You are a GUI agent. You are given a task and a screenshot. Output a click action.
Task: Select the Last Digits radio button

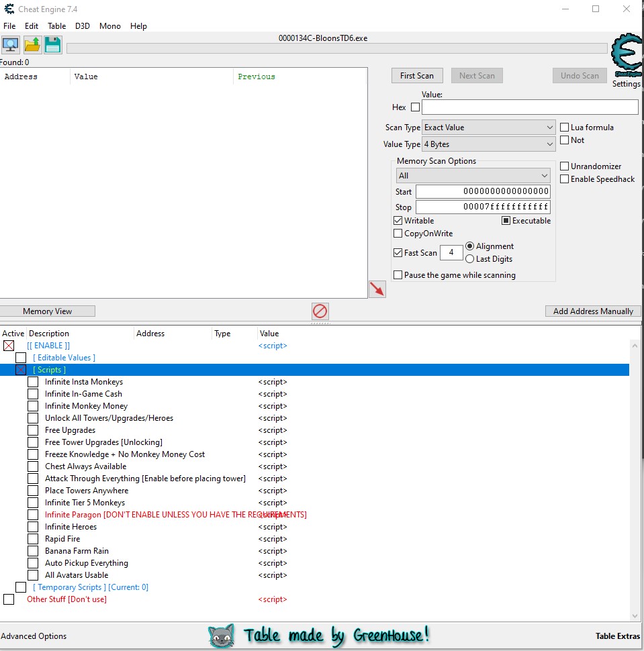tap(469, 258)
